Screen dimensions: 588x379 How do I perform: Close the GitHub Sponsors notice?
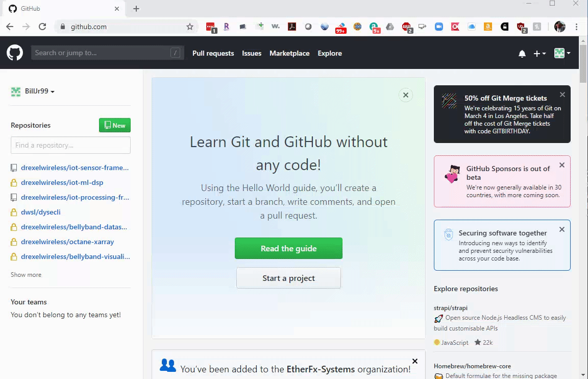tap(562, 165)
